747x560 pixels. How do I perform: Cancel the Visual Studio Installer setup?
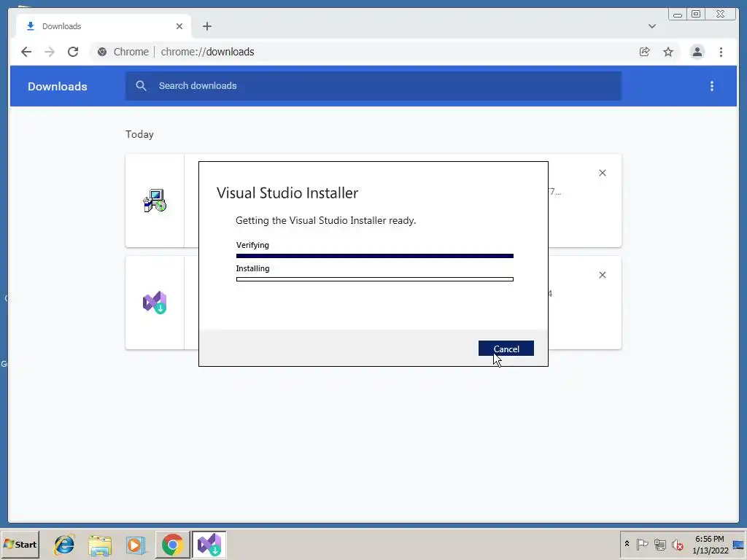(x=506, y=349)
